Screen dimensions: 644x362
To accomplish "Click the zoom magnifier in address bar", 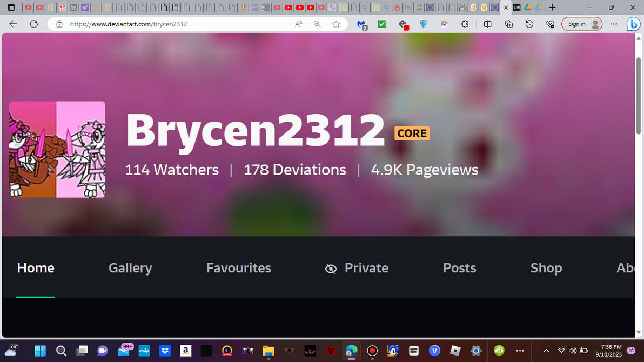I will point(317,24).
